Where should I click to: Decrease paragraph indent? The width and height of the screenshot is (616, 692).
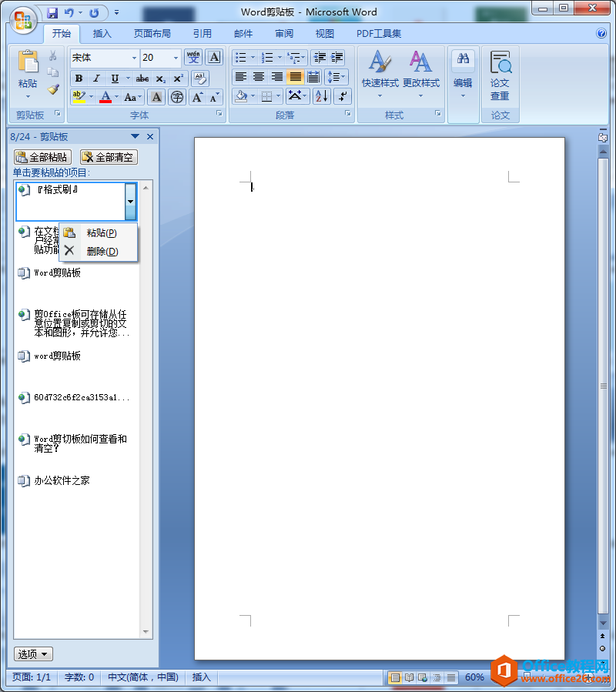click(320, 58)
